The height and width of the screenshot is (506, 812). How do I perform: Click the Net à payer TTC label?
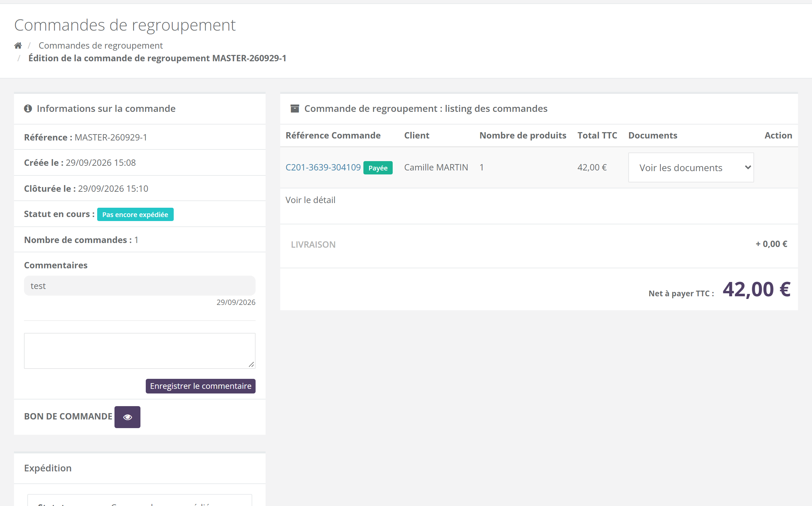[681, 294]
